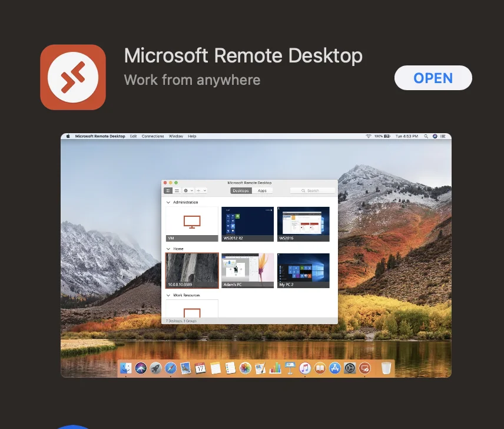Open Keynote podium icon in Dock

[x=290, y=368]
